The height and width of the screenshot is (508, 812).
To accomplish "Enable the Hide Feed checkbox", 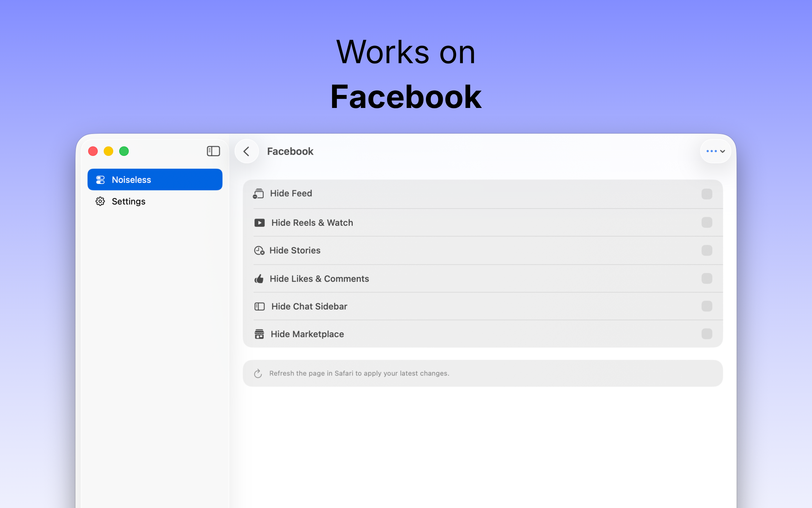I will tap(707, 194).
